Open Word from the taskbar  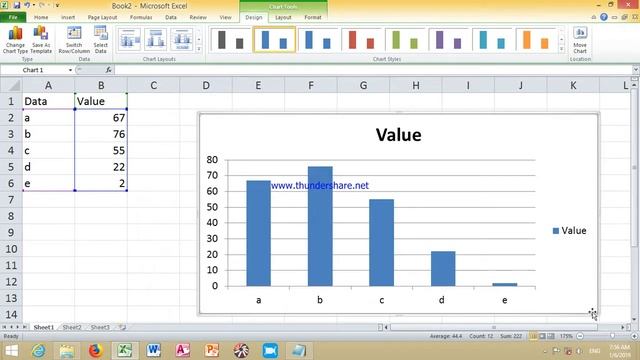tap(154, 351)
